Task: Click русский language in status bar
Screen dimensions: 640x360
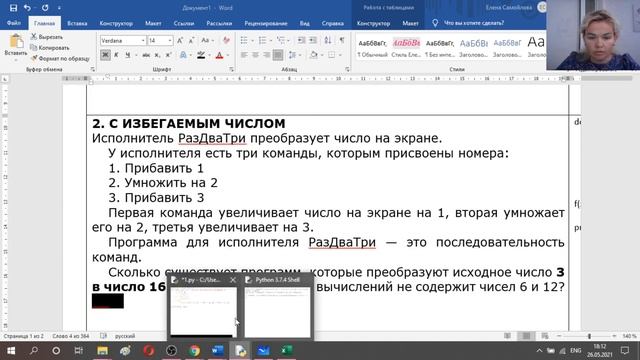Action: (x=124, y=336)
